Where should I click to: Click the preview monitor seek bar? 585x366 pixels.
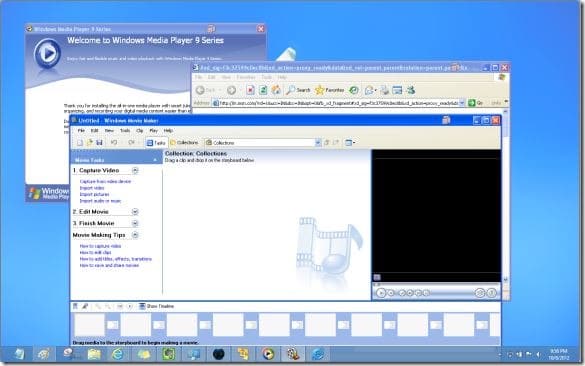[436, 284]
